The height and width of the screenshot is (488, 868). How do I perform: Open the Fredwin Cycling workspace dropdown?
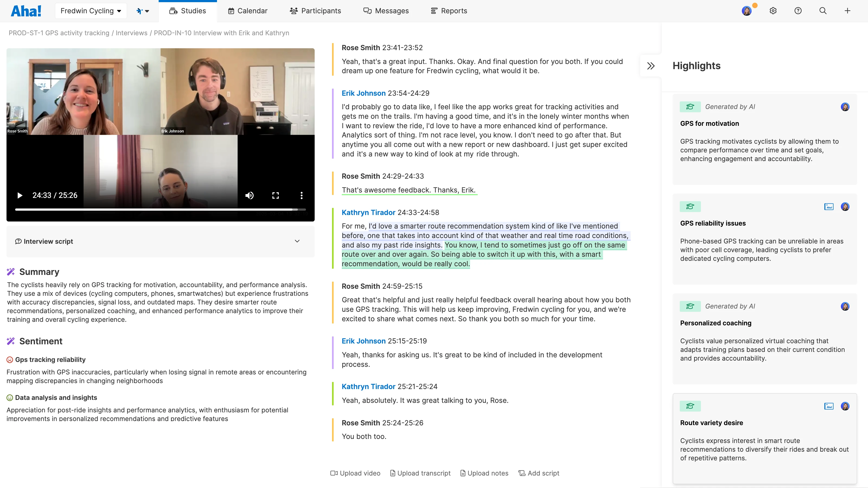tap(91, 11)
